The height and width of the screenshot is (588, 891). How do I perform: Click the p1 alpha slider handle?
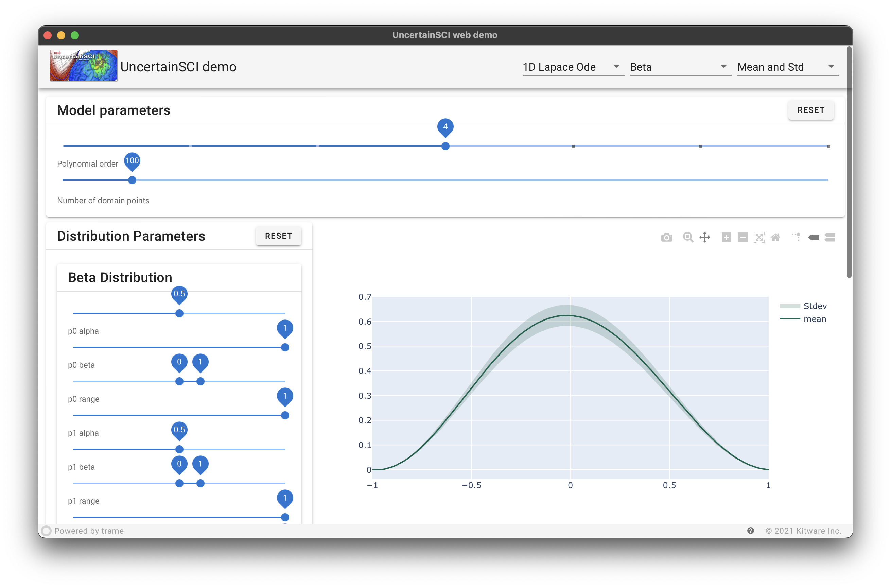(285, 415)
